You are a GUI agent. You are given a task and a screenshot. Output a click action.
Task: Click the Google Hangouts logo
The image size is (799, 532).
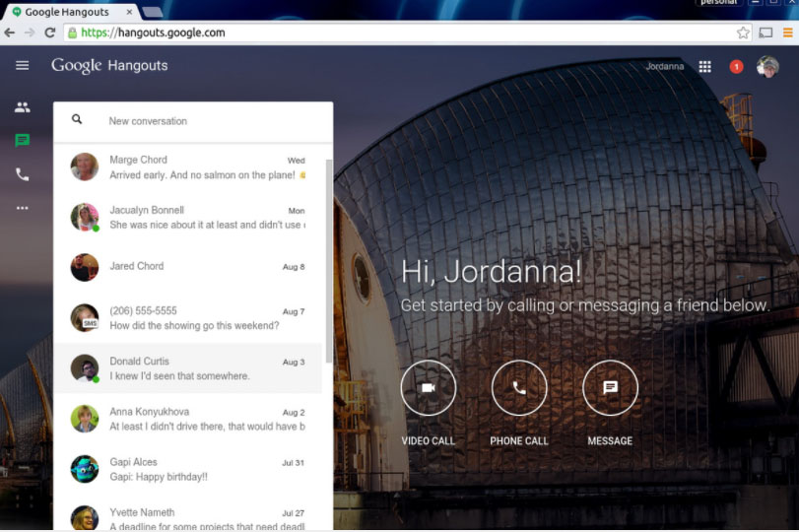click(109, 65)
